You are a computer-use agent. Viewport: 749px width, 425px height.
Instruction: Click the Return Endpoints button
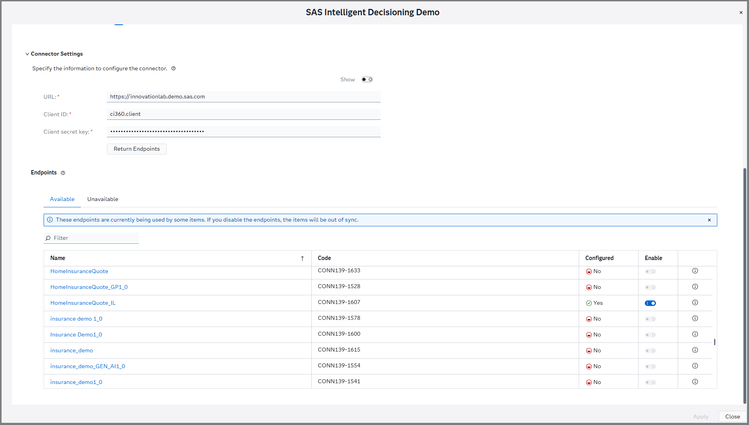(137, 149)
